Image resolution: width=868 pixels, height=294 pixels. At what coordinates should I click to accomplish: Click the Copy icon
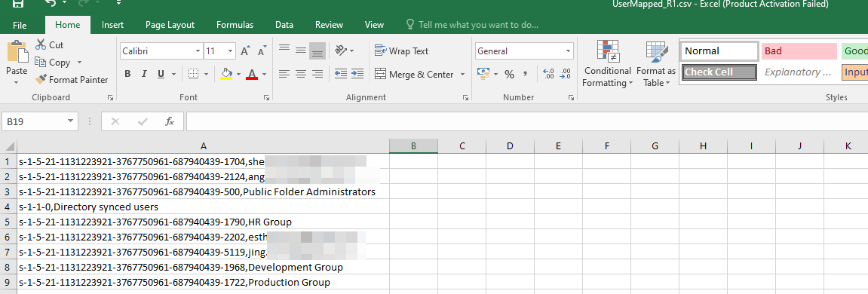coord(41,62)
